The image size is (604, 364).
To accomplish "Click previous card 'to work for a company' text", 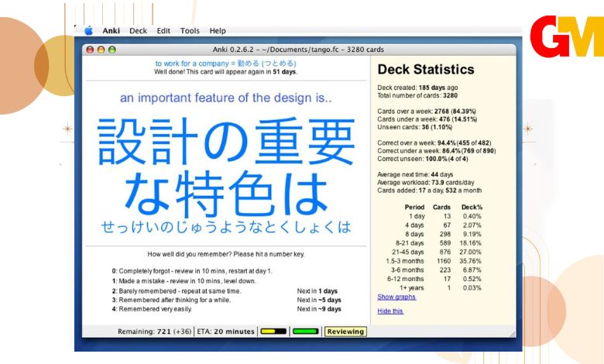I will (x=226, y=64).
